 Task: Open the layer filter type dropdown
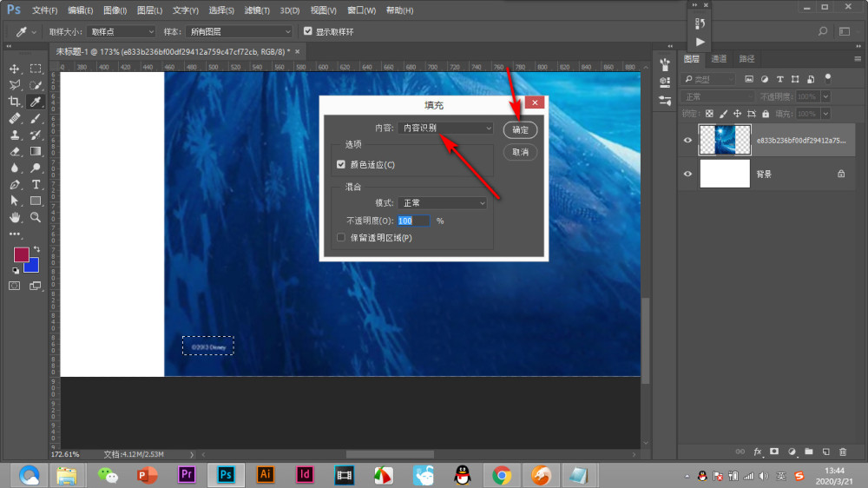pos(709,79)
